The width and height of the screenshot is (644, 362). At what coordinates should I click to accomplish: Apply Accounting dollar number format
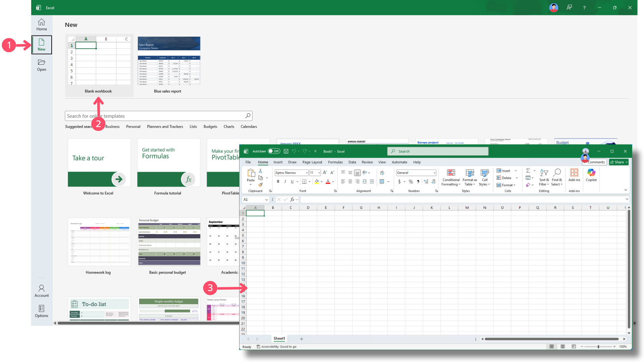(x=399, y=181)
